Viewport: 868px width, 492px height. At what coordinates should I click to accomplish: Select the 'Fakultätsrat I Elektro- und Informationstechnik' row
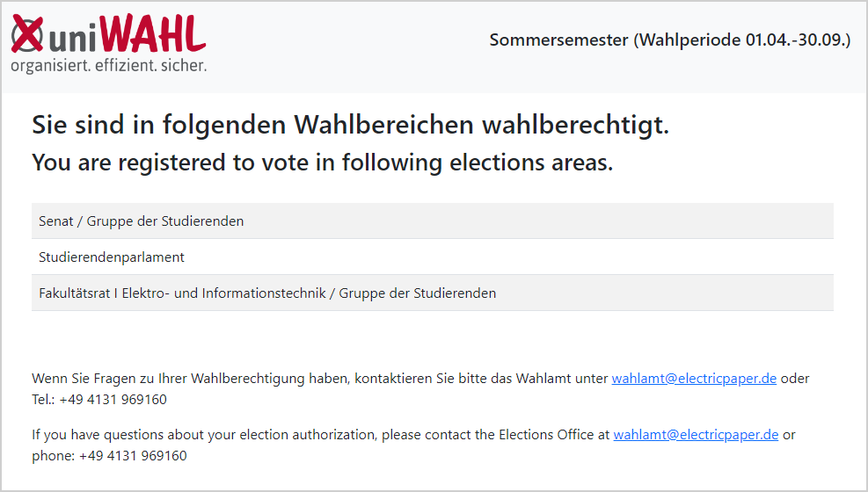click(x=433, y=293)
